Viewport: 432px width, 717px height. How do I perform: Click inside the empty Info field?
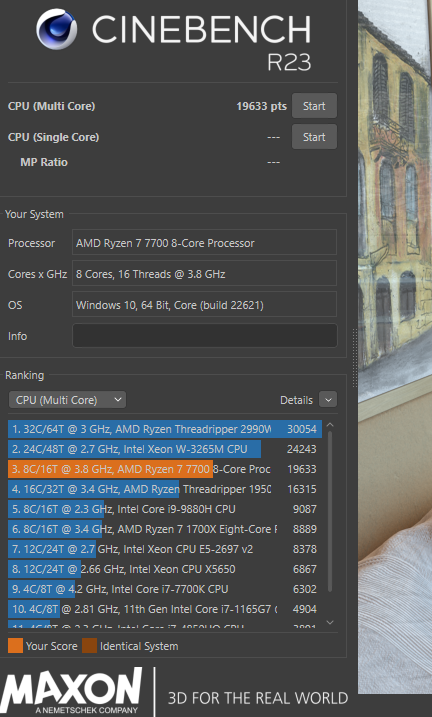(x=204, y=336)
